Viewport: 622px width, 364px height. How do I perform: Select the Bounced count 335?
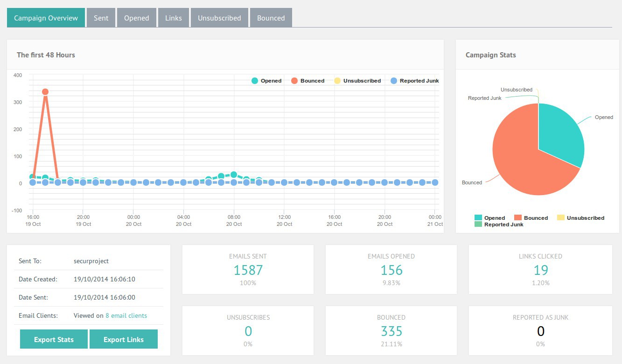point(391,331)
